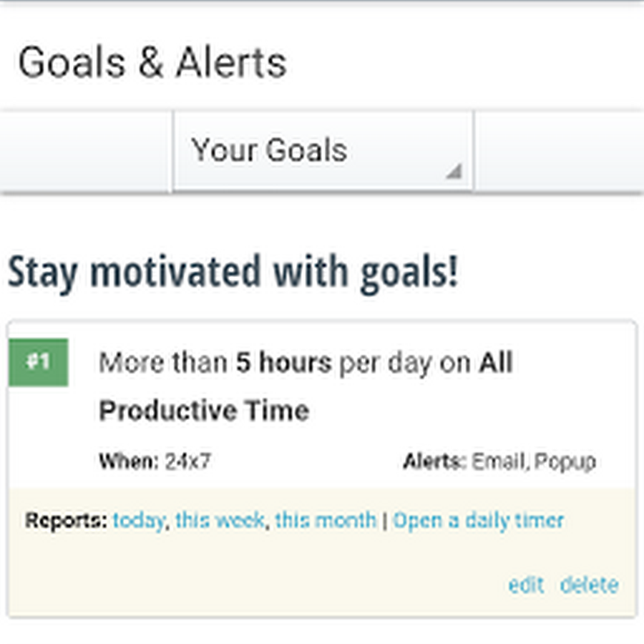Viewport: 644px width, 644px height.
Task: Click the More than goal description text
Action: tap(164, 364)
